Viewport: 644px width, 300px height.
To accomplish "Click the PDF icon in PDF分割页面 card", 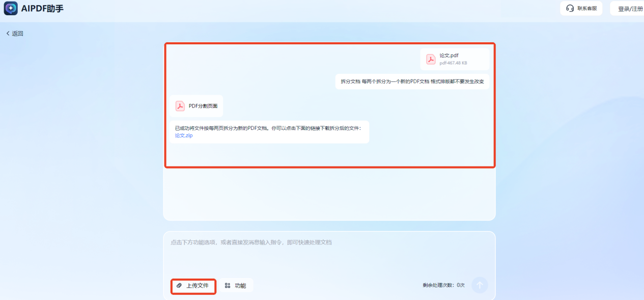I will tap(180, 106).
